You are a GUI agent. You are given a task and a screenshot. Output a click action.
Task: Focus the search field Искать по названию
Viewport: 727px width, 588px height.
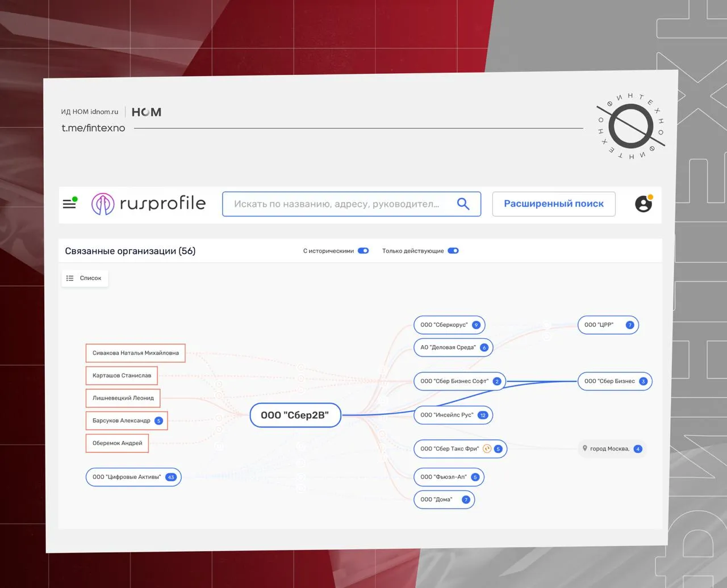tap(352, 204)
